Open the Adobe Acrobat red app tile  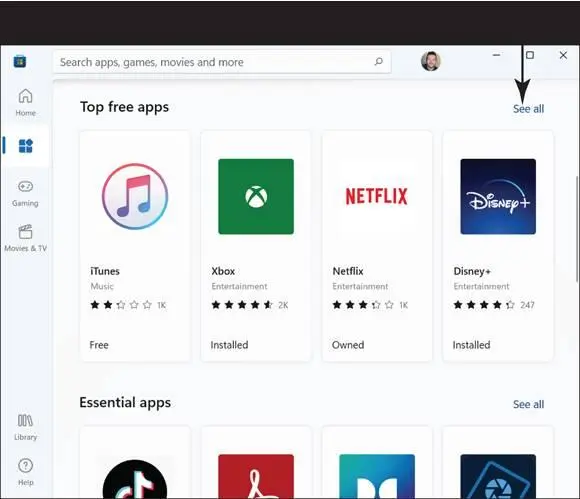pos(256,476)
